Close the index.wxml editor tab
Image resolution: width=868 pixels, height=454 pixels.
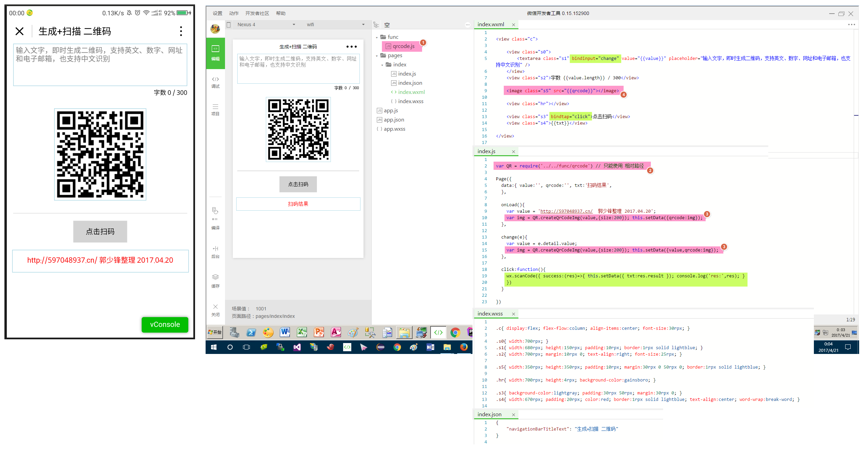513,25
